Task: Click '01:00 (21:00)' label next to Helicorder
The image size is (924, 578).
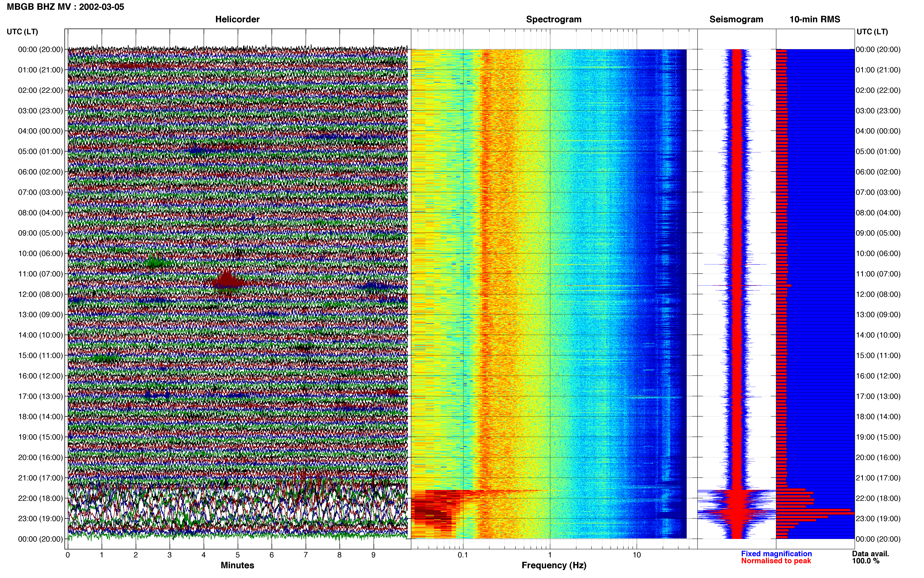Action: (41, 70)
